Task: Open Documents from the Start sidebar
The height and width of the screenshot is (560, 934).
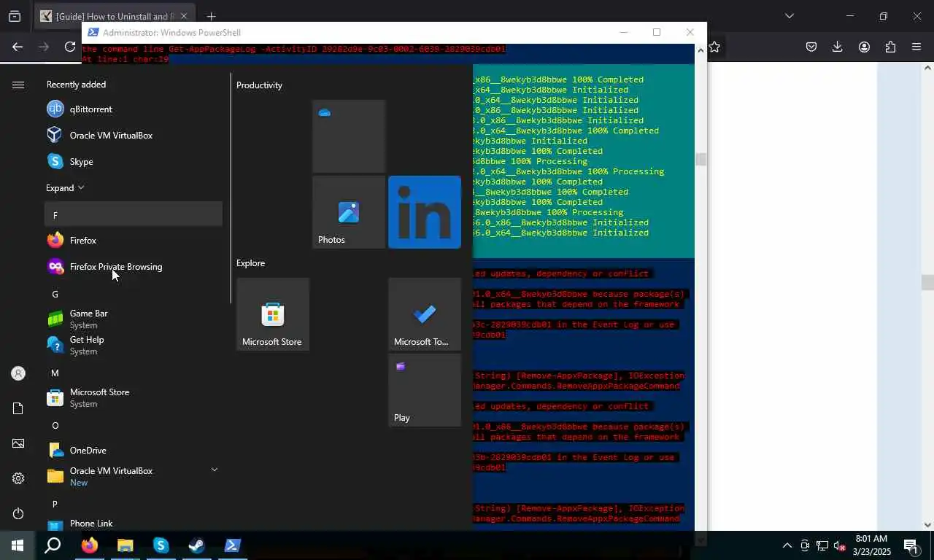Action: click(18, 408)
